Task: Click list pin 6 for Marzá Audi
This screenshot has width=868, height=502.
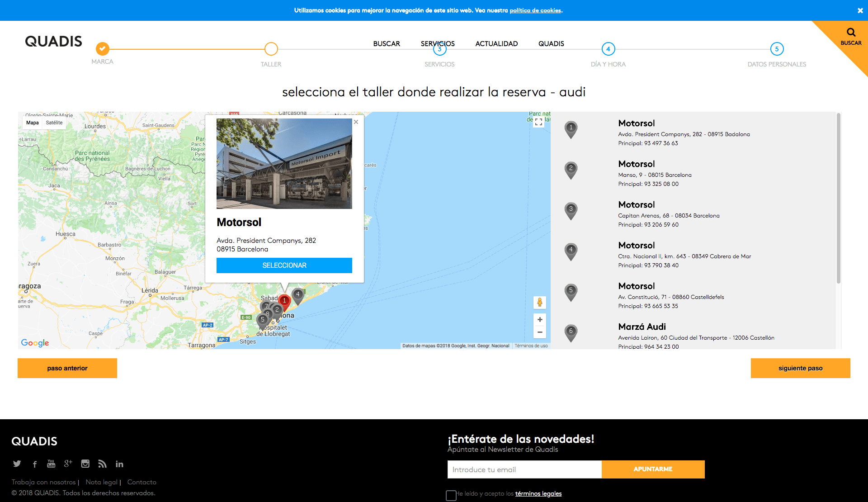Action: tap(571, 333)
